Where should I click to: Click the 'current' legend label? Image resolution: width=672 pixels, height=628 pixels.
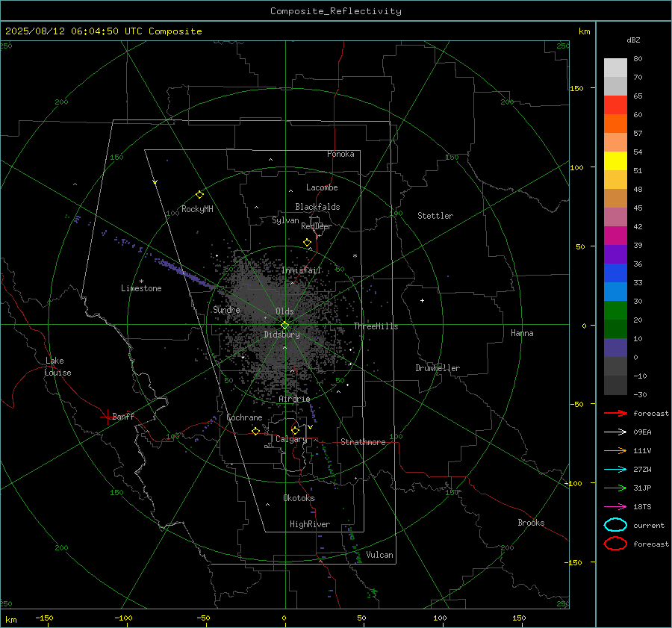(x=649, y=525)
